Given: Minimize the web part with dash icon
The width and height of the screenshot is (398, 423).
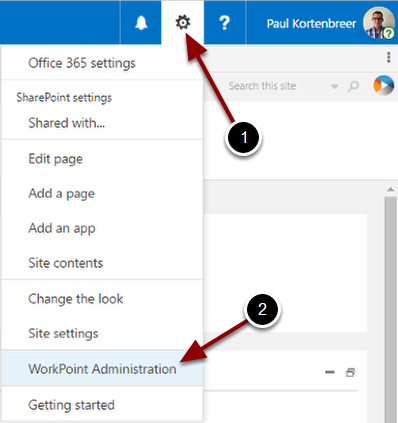Looking at the screenshot, I should pos(330,372).
